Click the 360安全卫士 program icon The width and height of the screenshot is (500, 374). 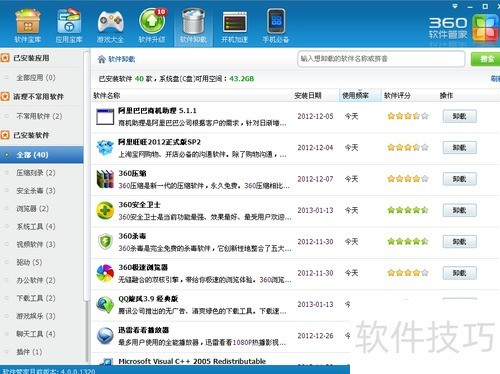point(105,211)
